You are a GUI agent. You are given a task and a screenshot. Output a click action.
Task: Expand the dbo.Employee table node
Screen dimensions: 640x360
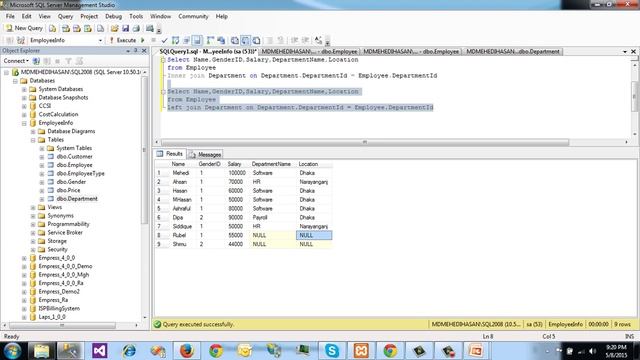point(42,165)
